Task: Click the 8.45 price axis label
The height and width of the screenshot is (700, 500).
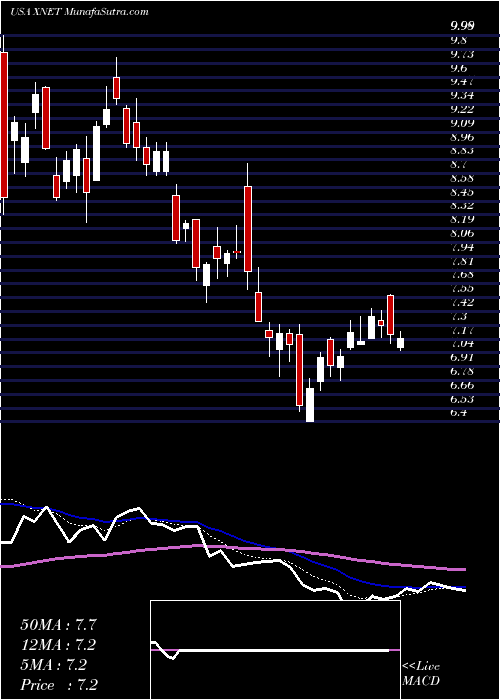Action: coord(462,192)
